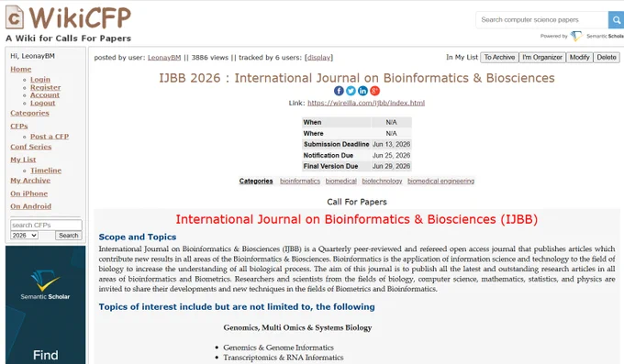Click the I'm Organizer button
This screenshot has height=364, width=624.
(x=542, y=57)
